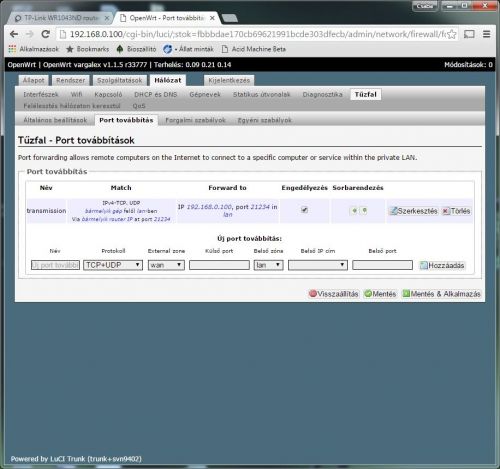The image size is (500, 469).
Task: Open the Bookmarks star folder
Action: pos(88,49)
